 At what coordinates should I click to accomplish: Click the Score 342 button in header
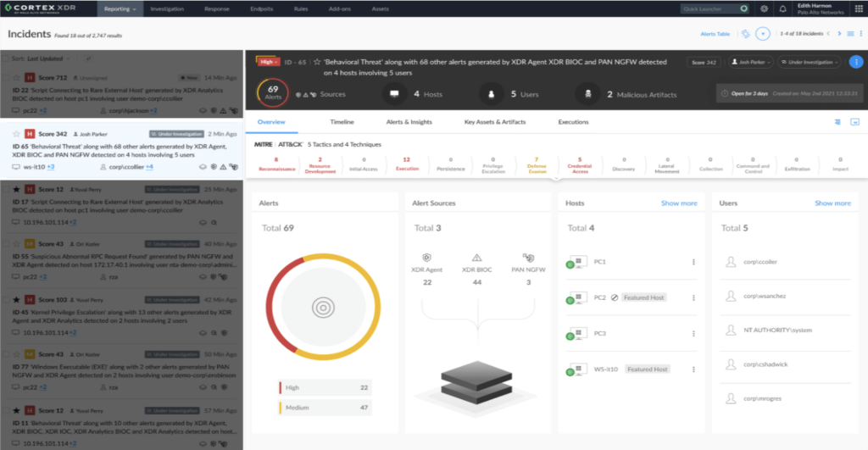click(x=704, y=62)
